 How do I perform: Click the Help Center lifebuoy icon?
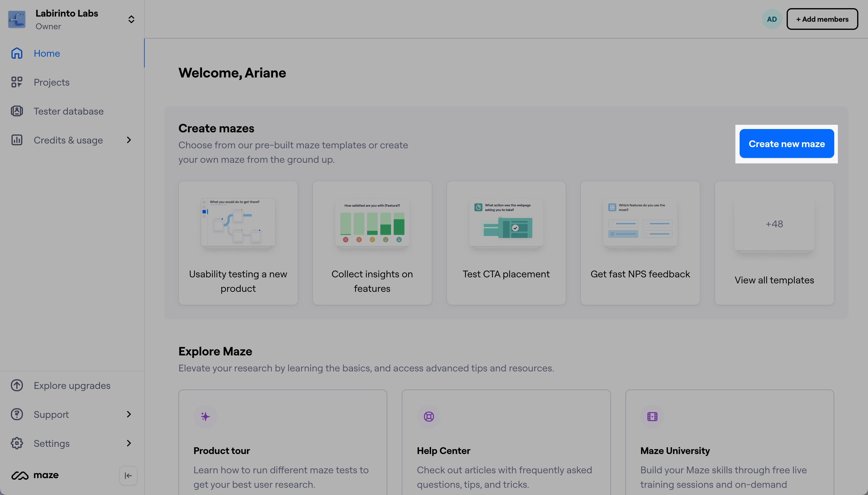429,416
